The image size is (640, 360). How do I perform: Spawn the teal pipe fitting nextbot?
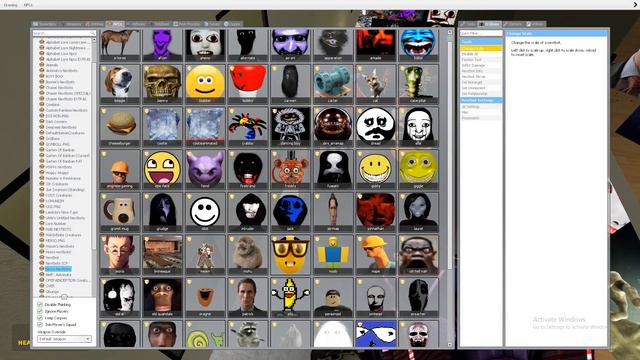(333, 83)
